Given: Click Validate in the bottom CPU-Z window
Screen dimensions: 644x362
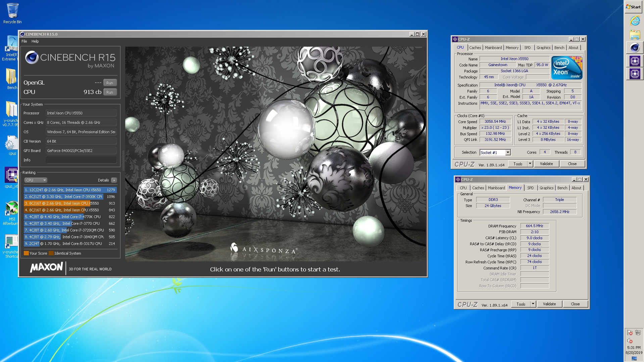Looking at the screenshot, I should point(549,304).
